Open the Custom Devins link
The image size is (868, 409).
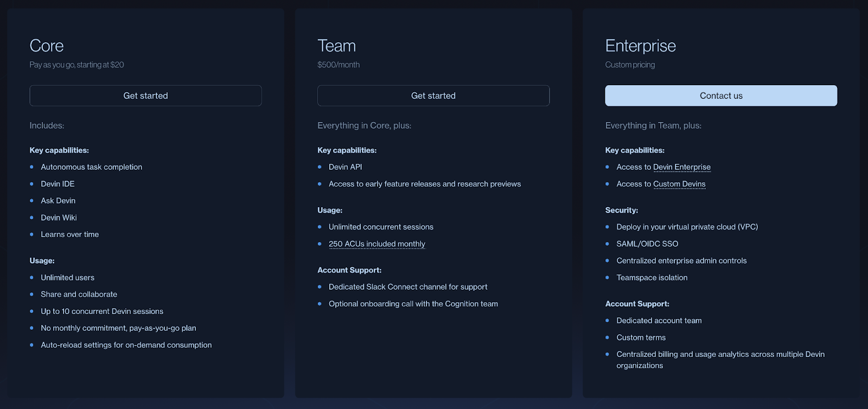pyautogui.click(x=679, y=184)
